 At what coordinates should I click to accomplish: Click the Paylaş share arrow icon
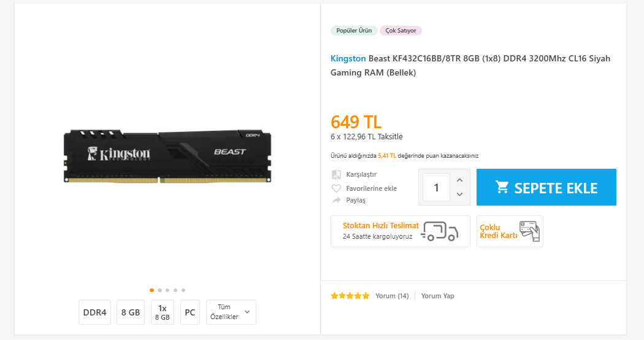[336, 200]
